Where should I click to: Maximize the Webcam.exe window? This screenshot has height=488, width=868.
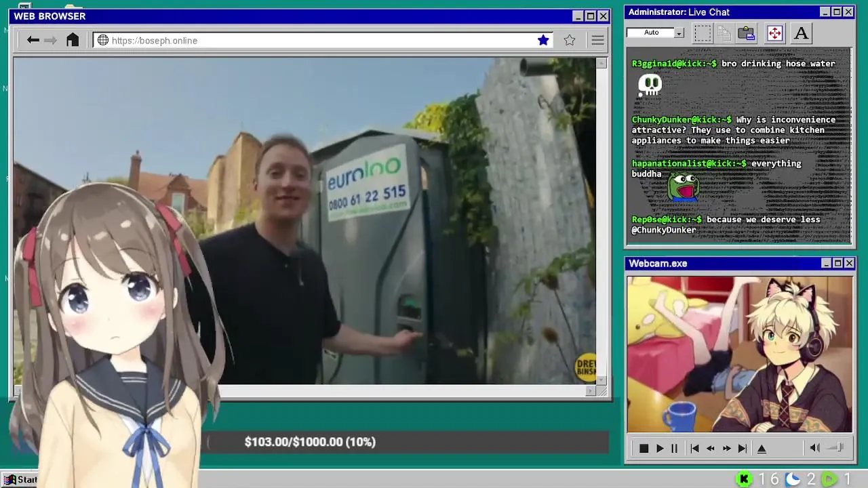point(837,263)
